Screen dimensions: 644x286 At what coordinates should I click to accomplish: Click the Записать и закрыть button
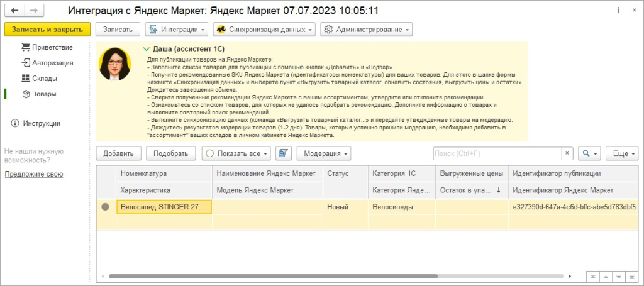tap(47, 30)
